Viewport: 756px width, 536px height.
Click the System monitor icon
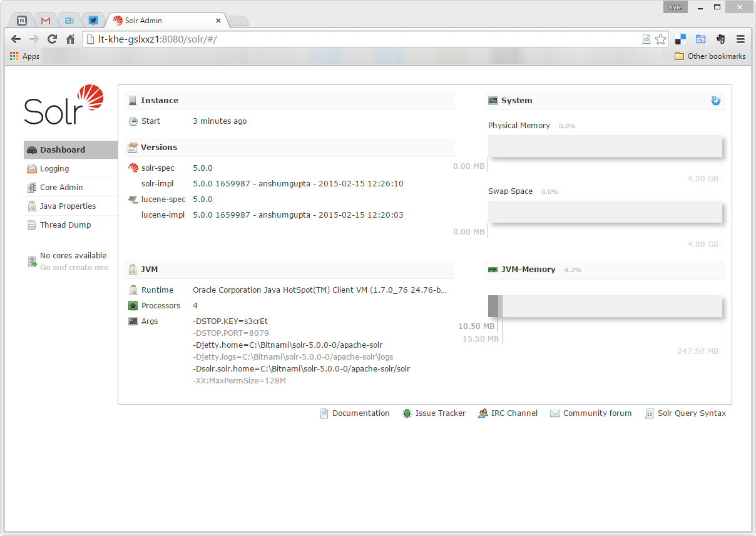pyautogui.click(x=493, y=101)
